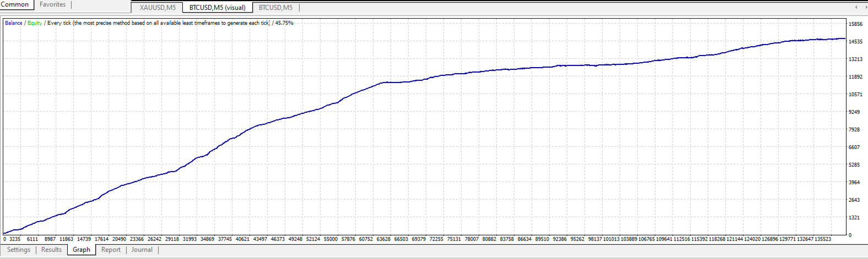Click the 5285 balance axis label

pos(854,165)
